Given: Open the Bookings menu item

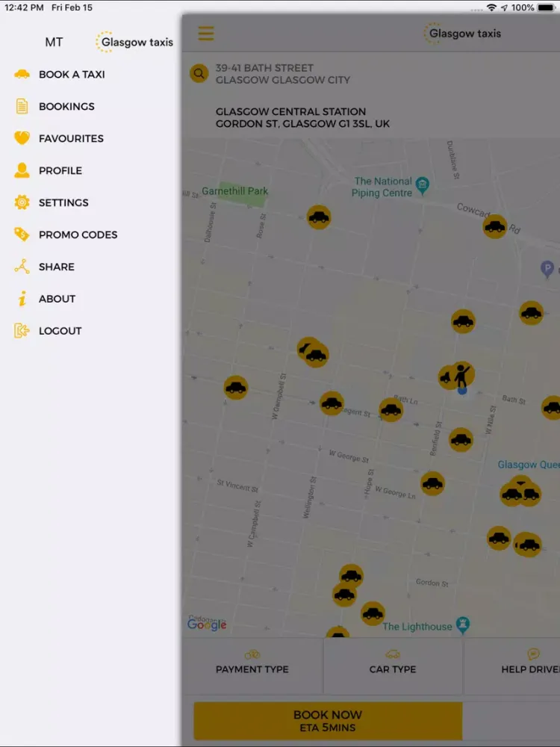Looking at the screenshot, I should click(x=66, y=106).
